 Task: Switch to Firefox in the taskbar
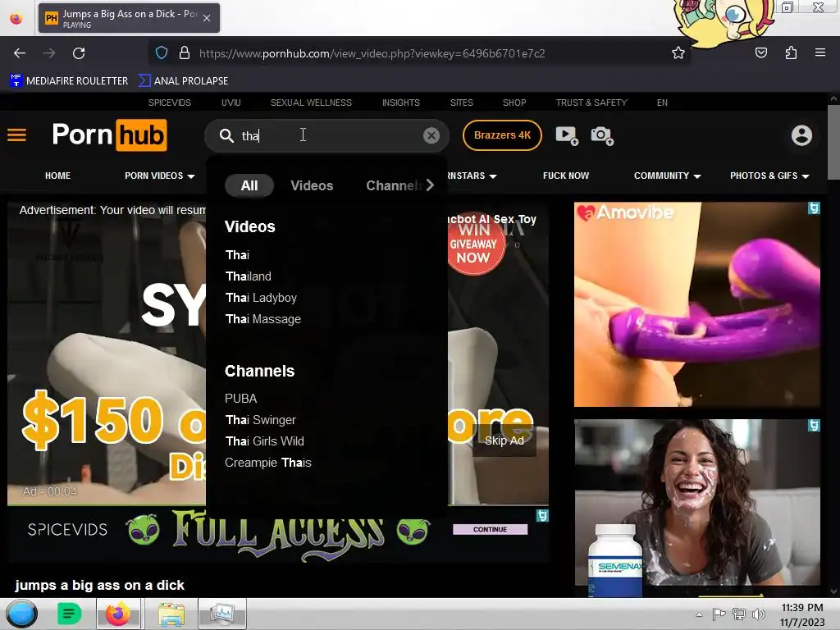118,614
